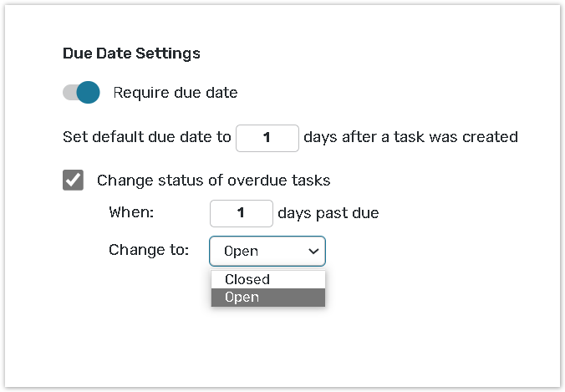Image resolution: width=565 pixels, height=392 pixels.
Task: Focus the default due date days field
Action: tap(267, 138)
